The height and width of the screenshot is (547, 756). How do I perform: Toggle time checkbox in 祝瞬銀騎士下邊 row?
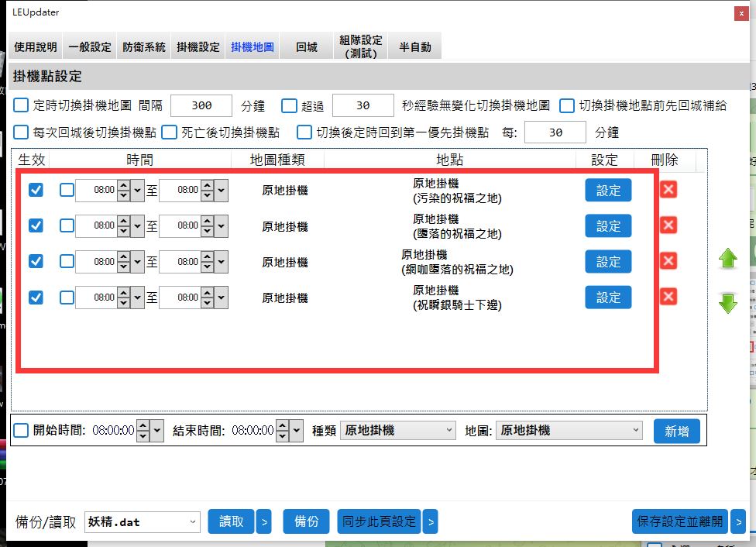pyautogui.click(x=67, y=298)
